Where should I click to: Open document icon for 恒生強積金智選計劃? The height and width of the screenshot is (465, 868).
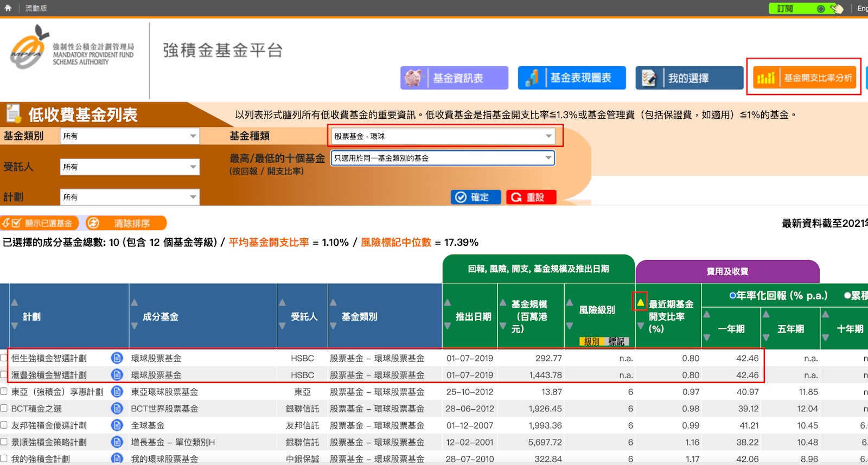coord(117,358)
